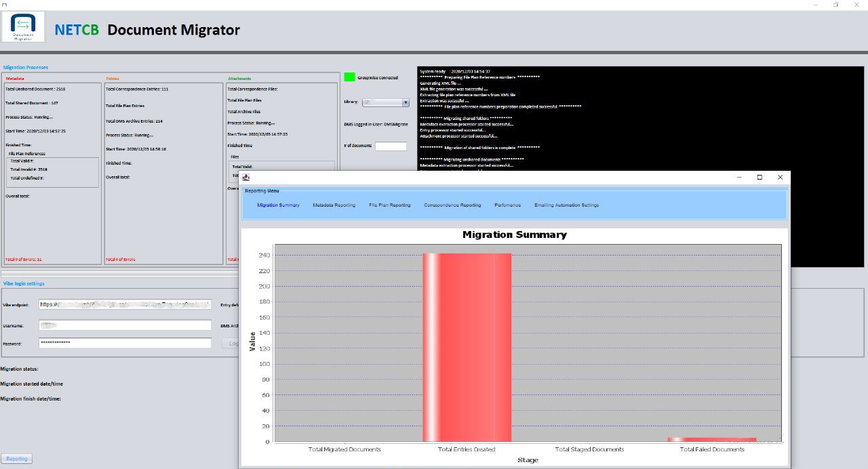The image size is (868, 469).
Task: Open File Plan Reporting
Action: tap(389, 205)
